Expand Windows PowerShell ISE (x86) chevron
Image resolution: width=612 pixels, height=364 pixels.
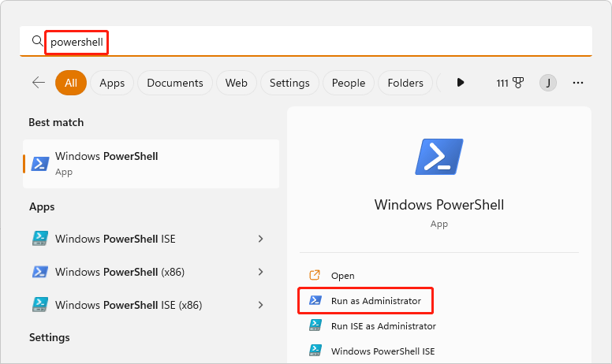(x=261, y=304)
